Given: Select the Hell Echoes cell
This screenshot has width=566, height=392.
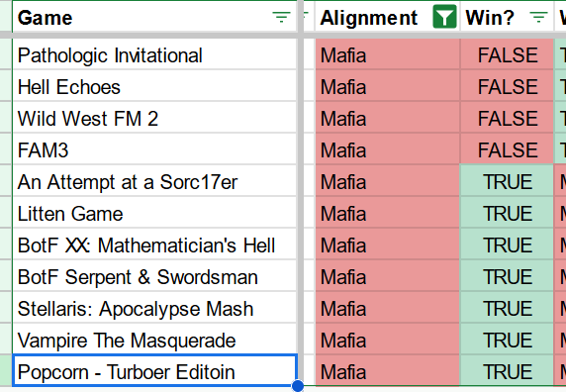Looking at the screenshot, I should (x=154, y=87).
